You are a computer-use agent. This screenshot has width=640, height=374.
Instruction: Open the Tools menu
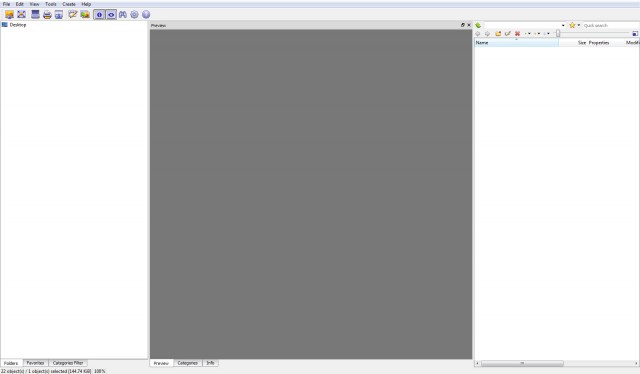point(51,4)
